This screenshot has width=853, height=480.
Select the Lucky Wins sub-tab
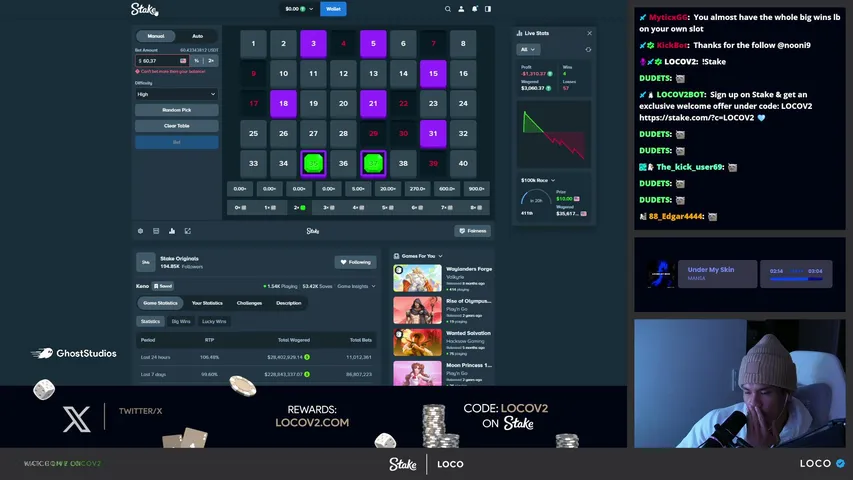coord(214,322)
